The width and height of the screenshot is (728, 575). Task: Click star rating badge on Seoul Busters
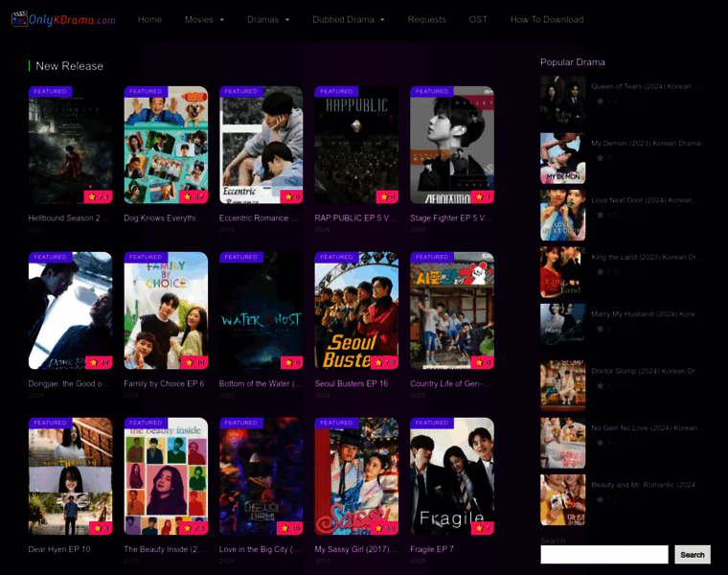click(x=385, y=363)
